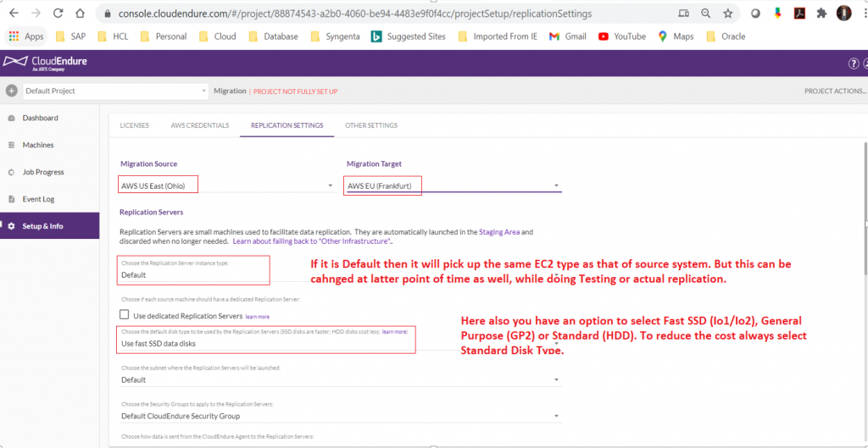
Task: Bookmark this page with star icon
Action: click(728, 14)
